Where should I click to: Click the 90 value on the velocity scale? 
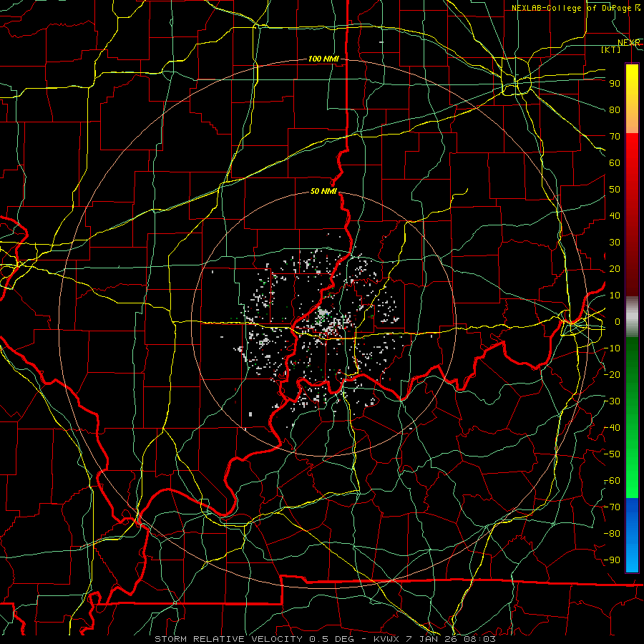pos(615,84)
